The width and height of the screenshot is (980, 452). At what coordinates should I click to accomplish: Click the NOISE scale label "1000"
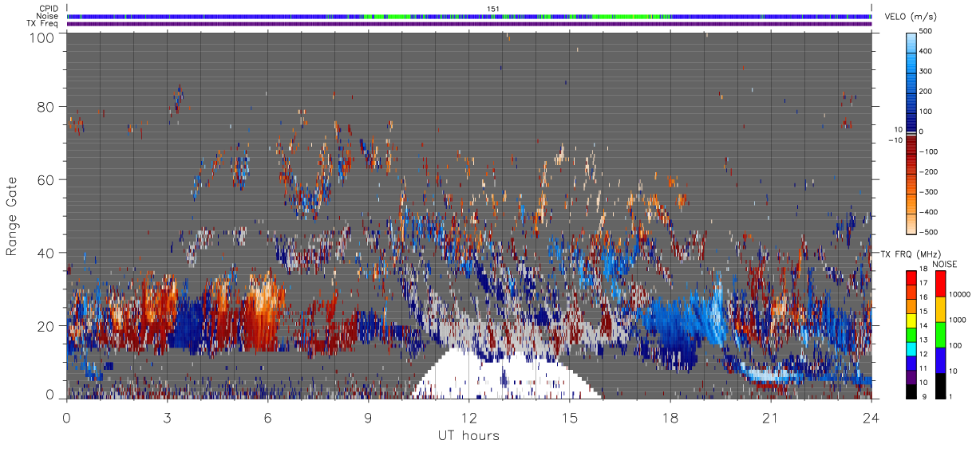tap(957, 320)
